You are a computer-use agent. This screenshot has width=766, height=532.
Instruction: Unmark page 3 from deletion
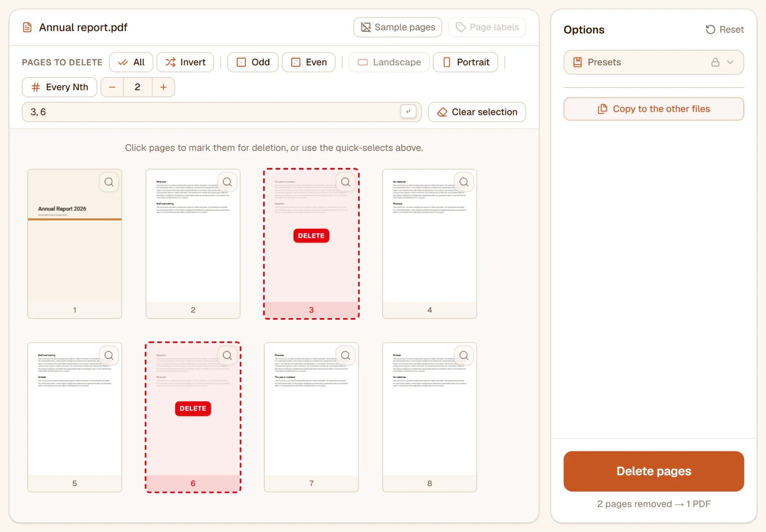pyautogui.click(x=312, y=244)
